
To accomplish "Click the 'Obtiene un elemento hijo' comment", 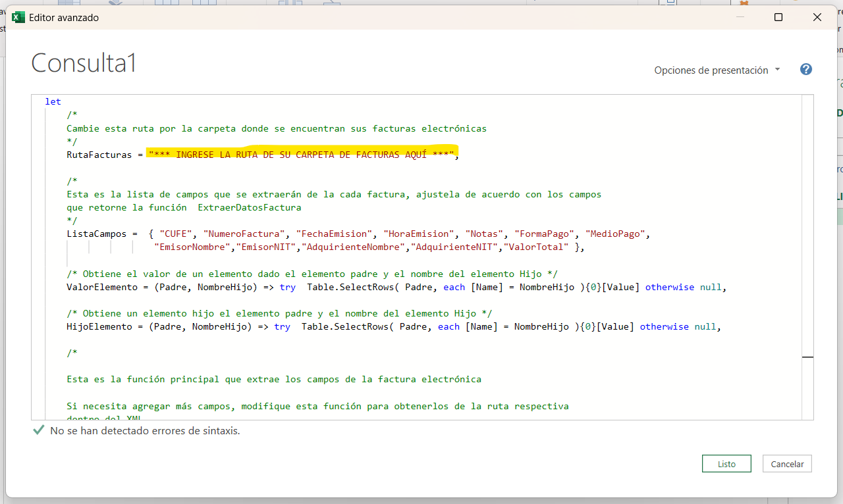I will click(279, 313).
